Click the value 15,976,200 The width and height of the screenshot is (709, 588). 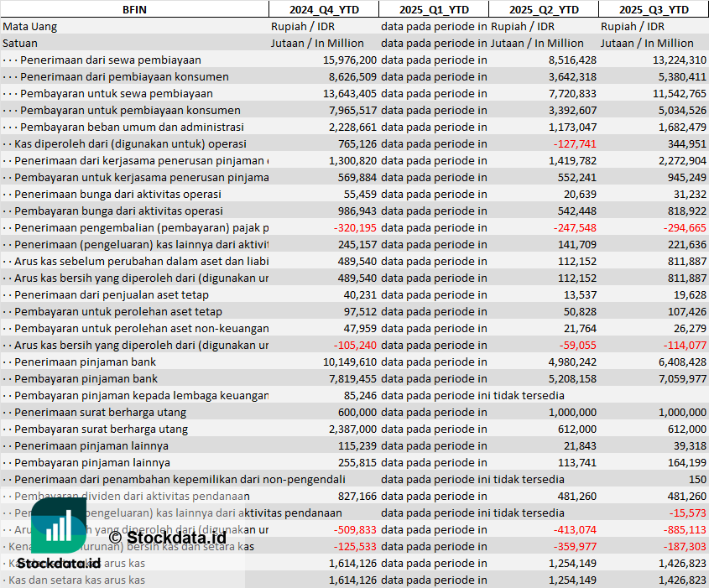click(350, 60)
